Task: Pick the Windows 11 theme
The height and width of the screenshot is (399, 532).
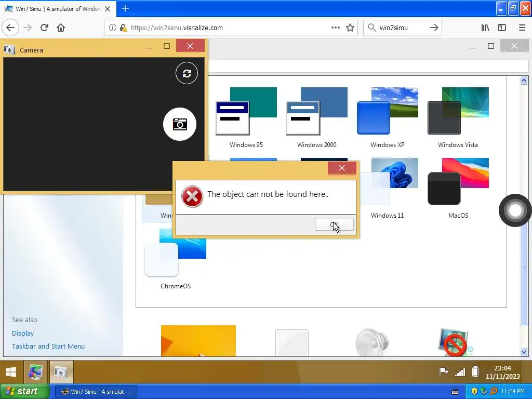Action: point(388,188)
